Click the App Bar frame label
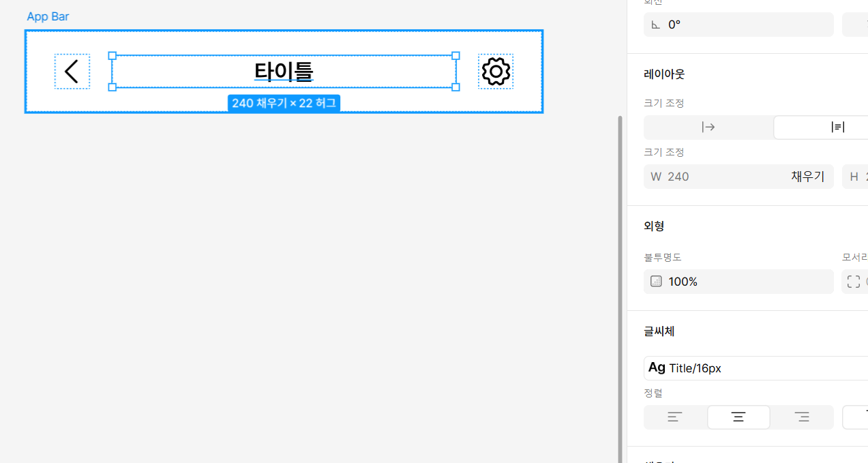 (x=48, y=16)
